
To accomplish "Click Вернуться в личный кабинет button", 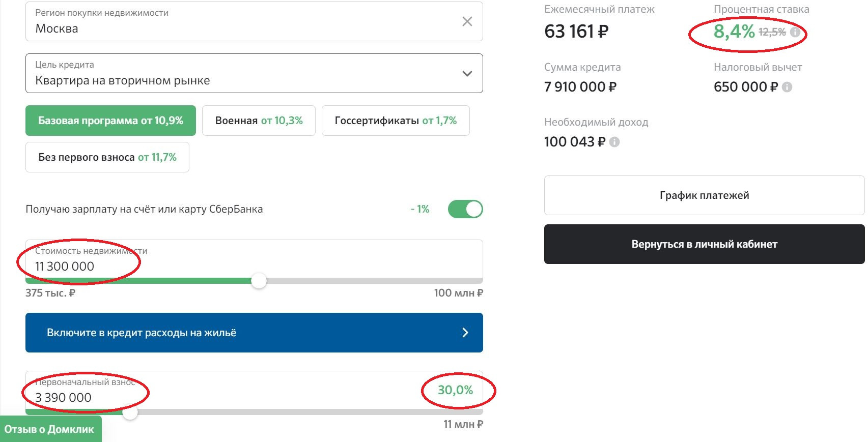I will 704,244.
